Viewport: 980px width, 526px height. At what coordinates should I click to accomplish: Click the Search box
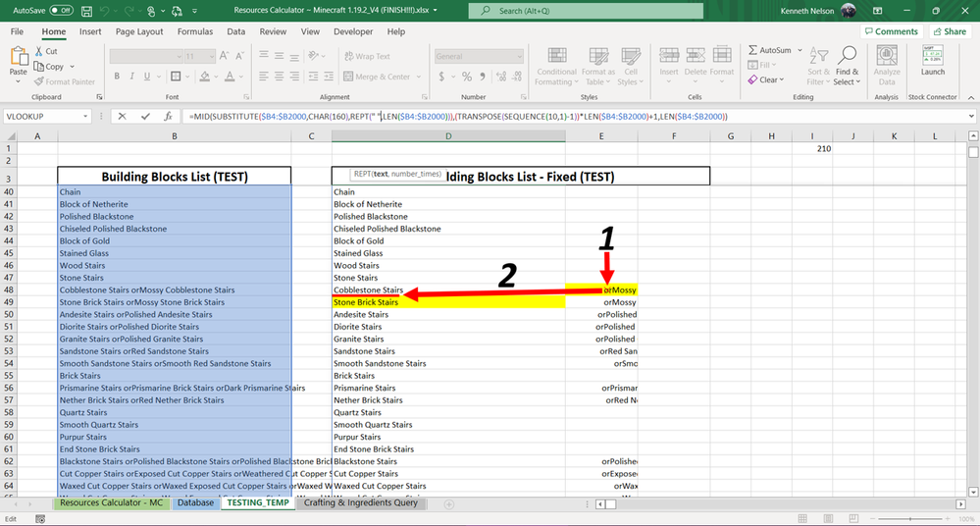pyautogui.click(x=586, y=11)
